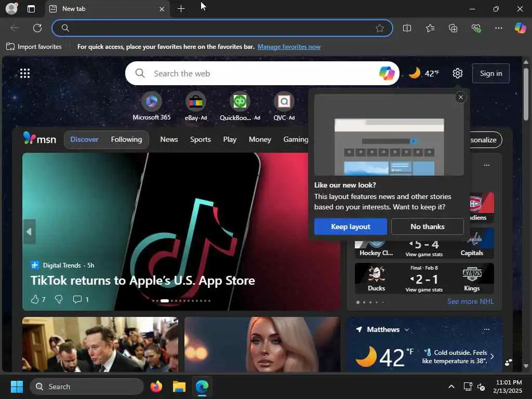Viewport: 532px width, 399px height.
Task: Open the QVC quick link
Action: coord(284,106)
